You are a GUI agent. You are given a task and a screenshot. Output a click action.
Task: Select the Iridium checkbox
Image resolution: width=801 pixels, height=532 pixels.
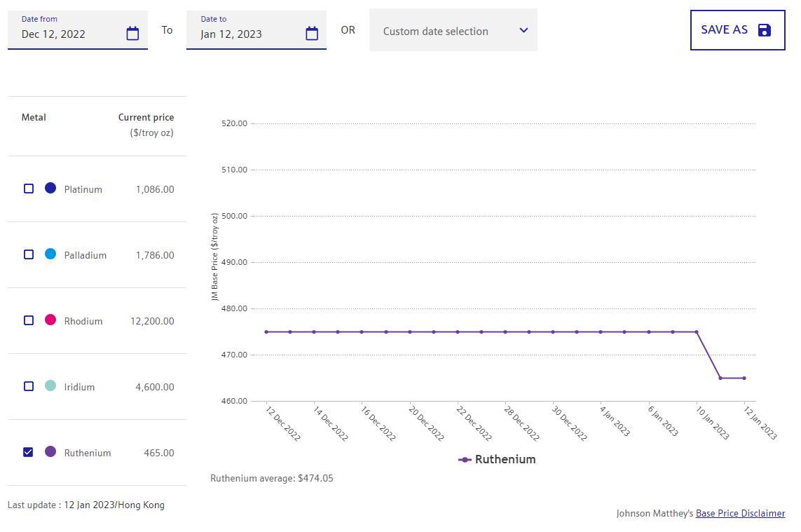pyautogui.click(x=29, y=386)
